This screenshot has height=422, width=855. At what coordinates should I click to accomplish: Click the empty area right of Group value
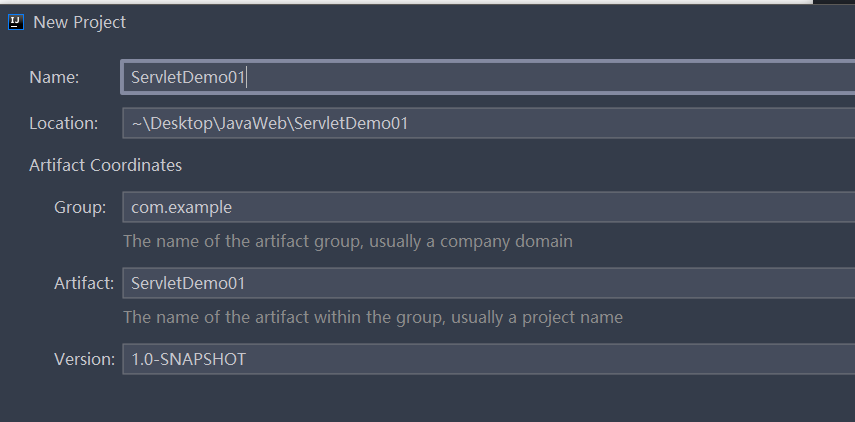coord(543,207)
